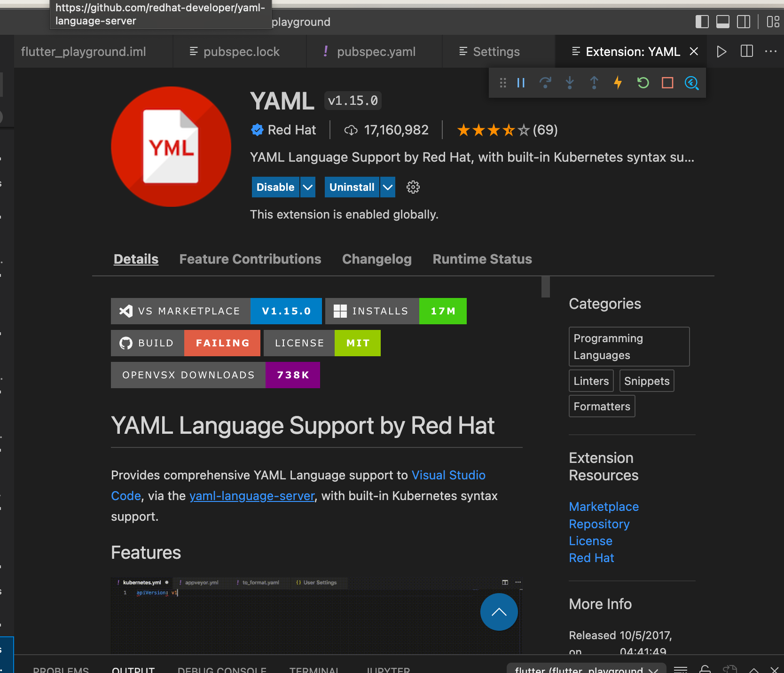
Task: Click the Run play icon in editor title
Action: click(721, 51)
